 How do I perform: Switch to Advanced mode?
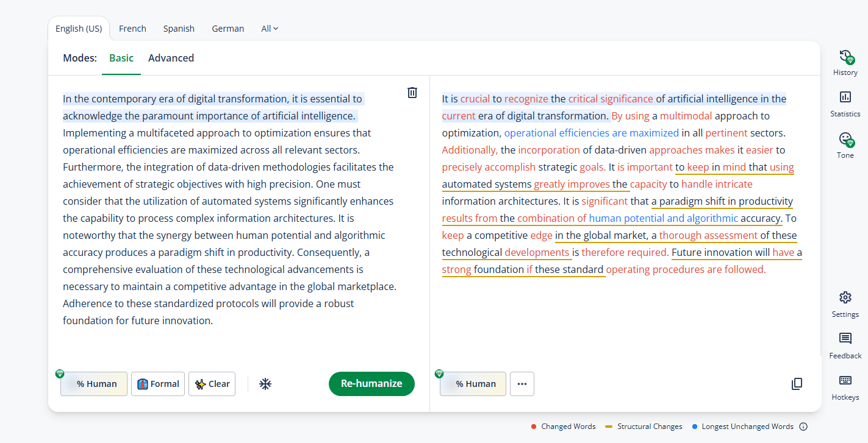tap(171, 58)
